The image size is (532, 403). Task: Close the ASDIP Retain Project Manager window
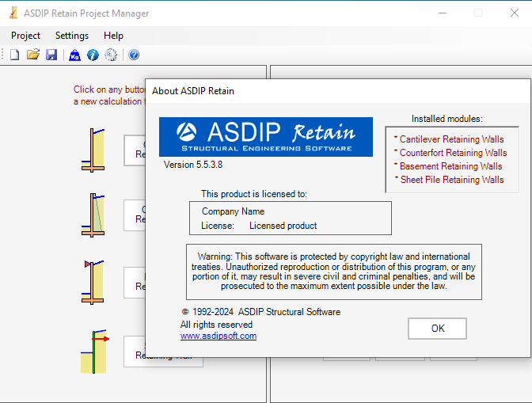click(x=515, y=13)
